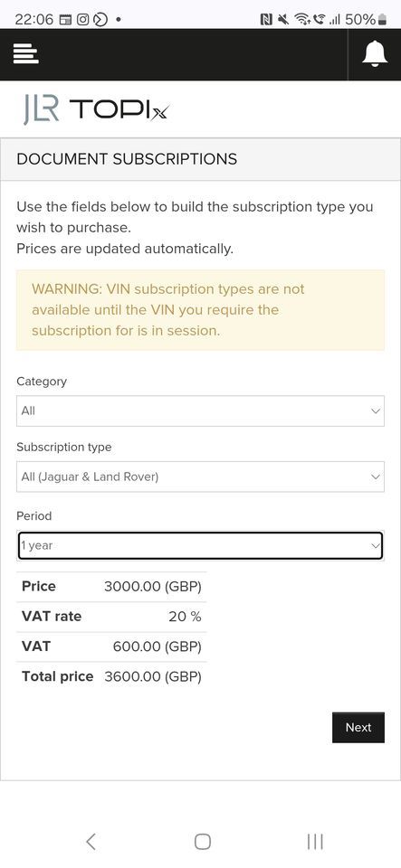Tap the NFC status icon
Image resolution: width=401 pixels, height=868 pixels.
coord(266,20)
